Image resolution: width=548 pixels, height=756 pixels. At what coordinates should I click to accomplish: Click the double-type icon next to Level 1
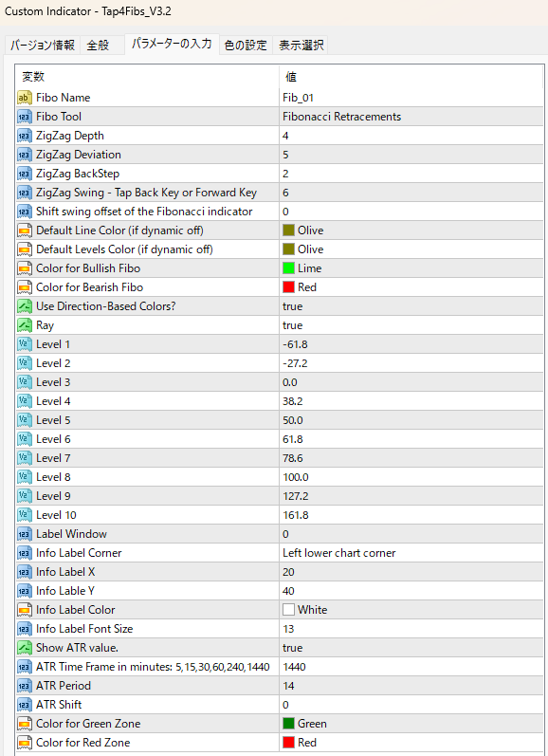point(24,344)
